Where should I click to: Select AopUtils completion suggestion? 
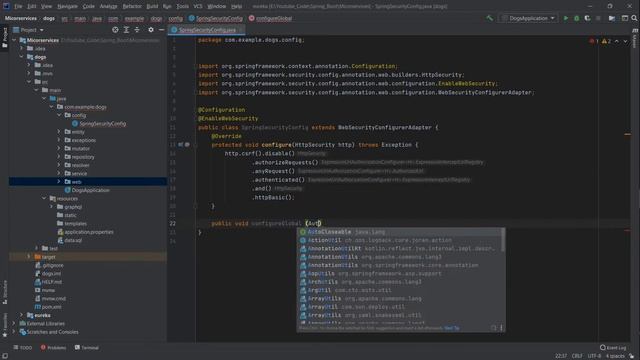click(400, 273)
